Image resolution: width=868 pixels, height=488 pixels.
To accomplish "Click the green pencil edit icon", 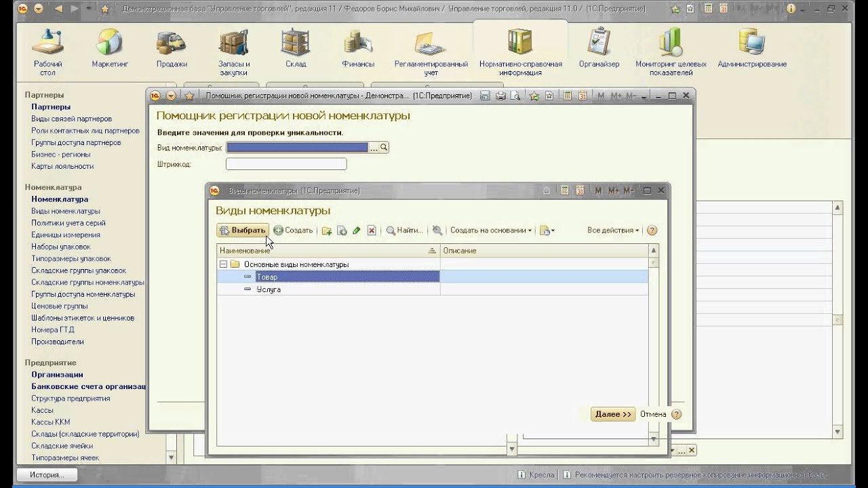I will pos(357,230).
